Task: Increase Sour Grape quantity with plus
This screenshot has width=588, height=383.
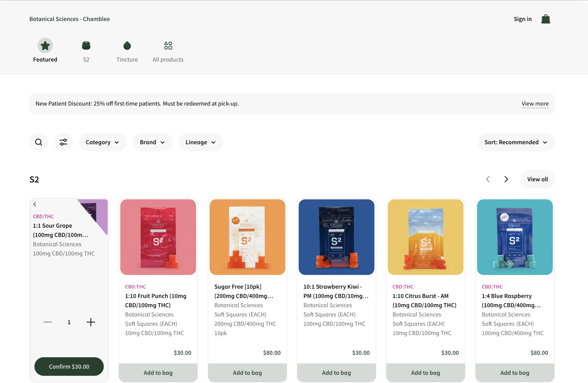Action: 91,322
